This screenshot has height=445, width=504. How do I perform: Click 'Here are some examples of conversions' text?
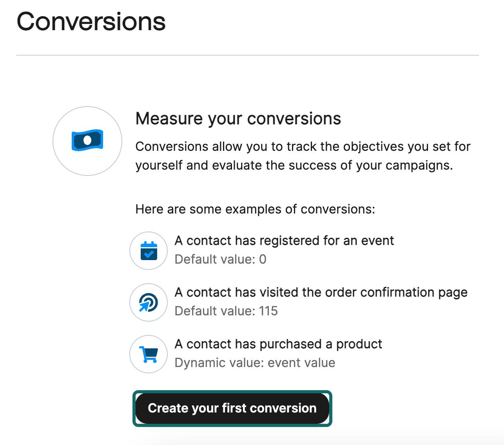255,209
